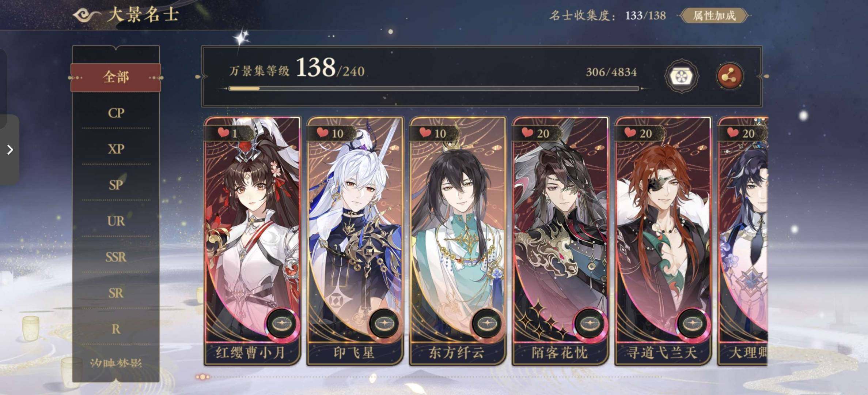Show only SR rarity cards
The image size is (868, 395).
(116, 293)
